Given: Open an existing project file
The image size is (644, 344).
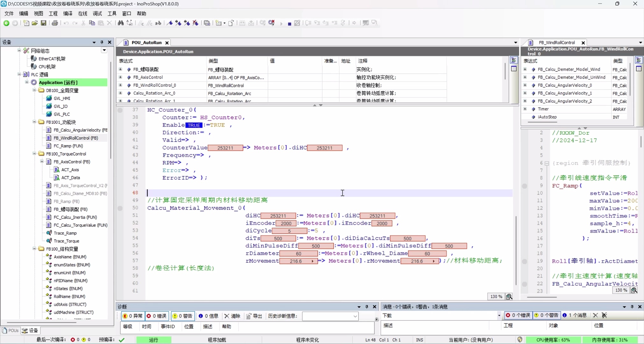Looking at the screenshot, I should point(34,23).
